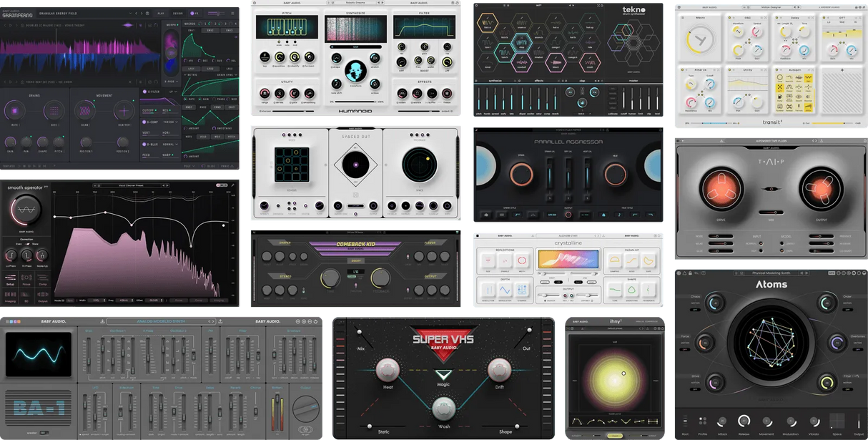Open the preset name field in BA-1
Screen dimensions: 868x440
pyautogui.click(x=161, y=321)
